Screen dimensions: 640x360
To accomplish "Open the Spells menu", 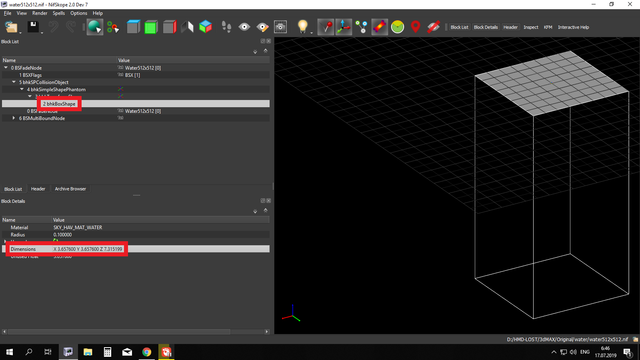I will click(59, 13).
